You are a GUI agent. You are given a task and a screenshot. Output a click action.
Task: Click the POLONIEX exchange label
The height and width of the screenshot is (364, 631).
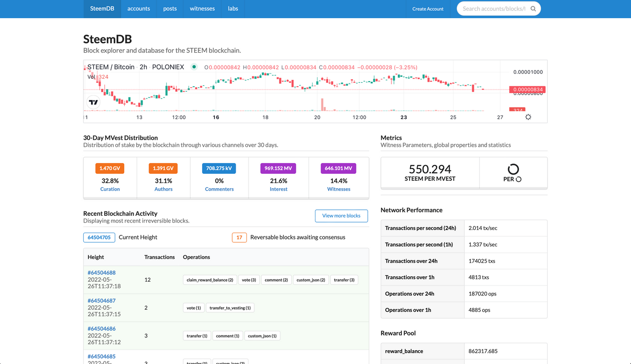(168, 67)
